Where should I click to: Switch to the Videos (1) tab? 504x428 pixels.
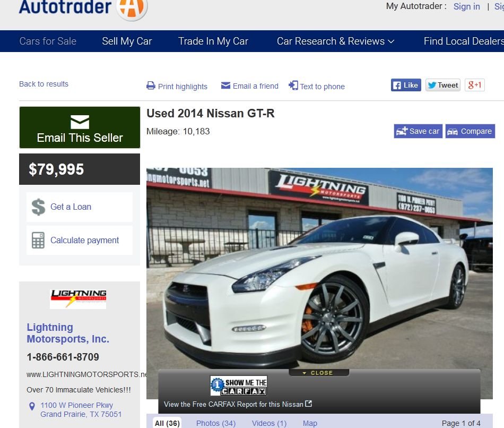[x=270, y=423]
